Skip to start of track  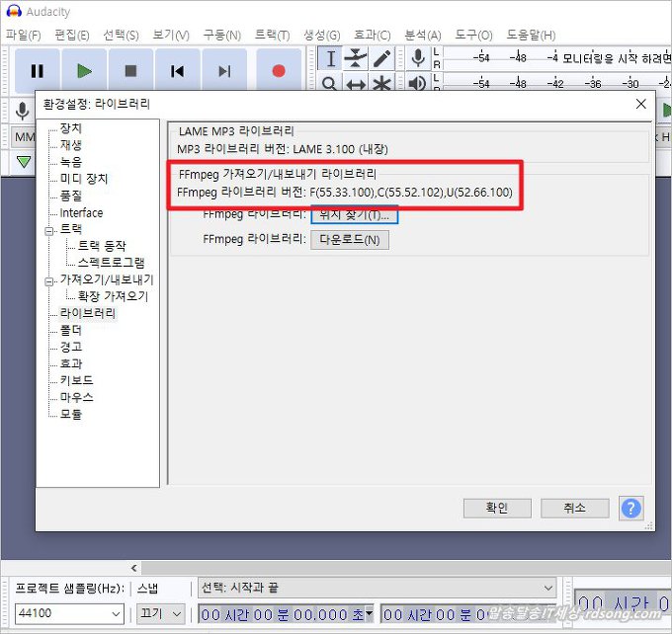(177, 70)
